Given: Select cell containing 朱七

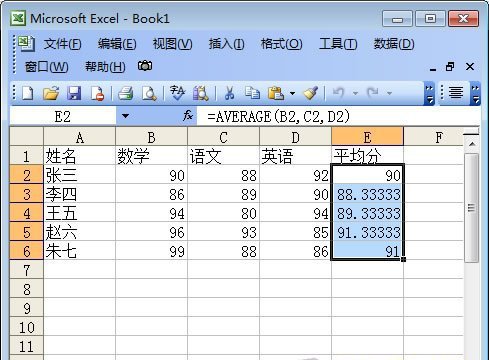Looking at the screenshot, I should (x=80, y=251).
